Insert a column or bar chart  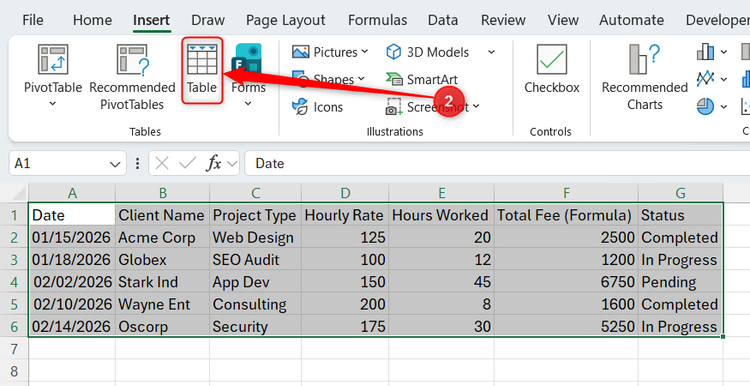tap(706, 52)
